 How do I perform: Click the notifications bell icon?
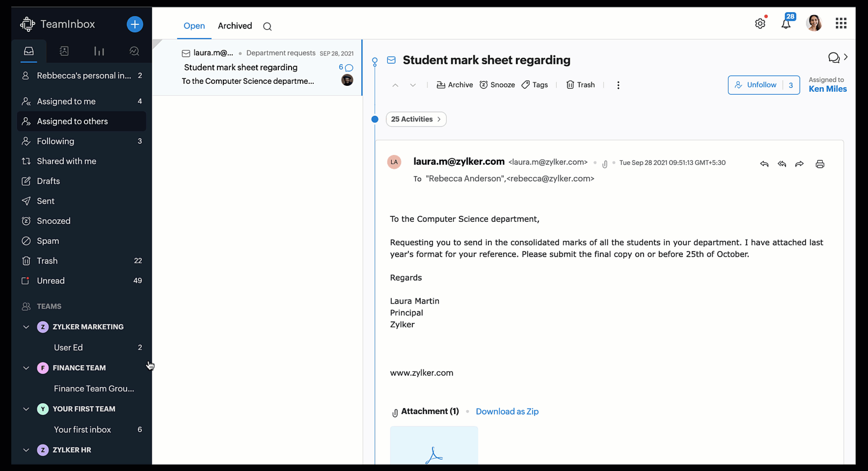tap(786, 24)
